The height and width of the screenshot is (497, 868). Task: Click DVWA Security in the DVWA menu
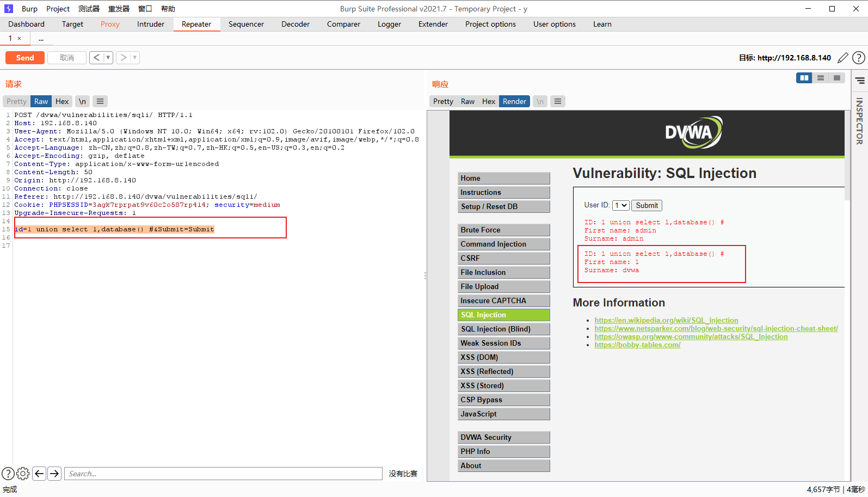504,437
